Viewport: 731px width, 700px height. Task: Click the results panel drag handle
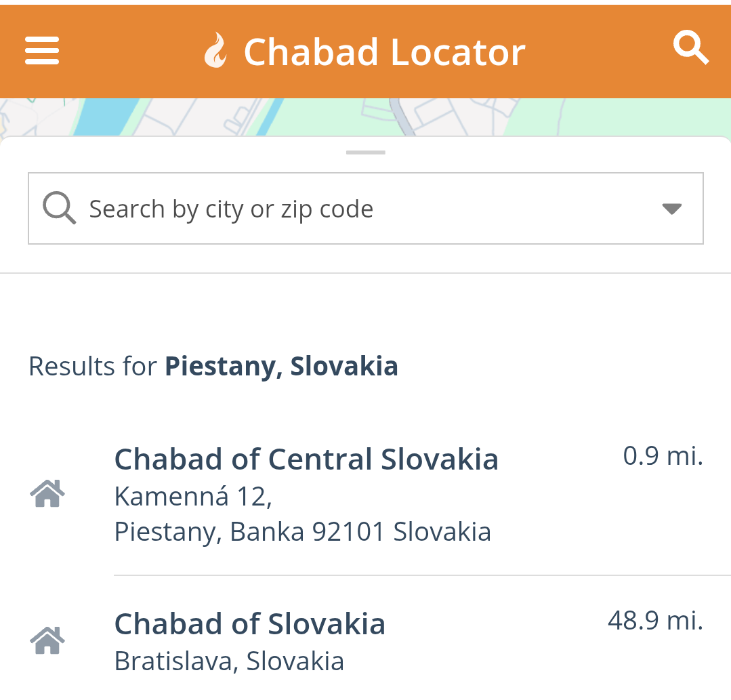[365, 152]
